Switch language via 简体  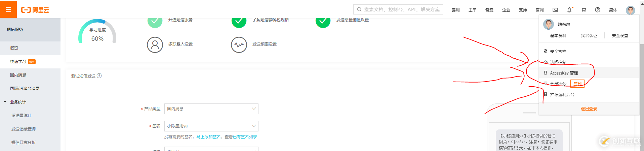pos(613,10)
